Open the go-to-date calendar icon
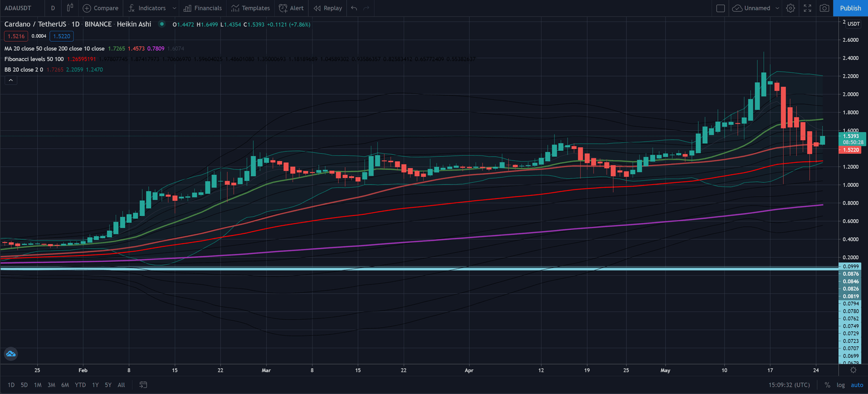This screenshot has height=394, width=868. point(143,385)
